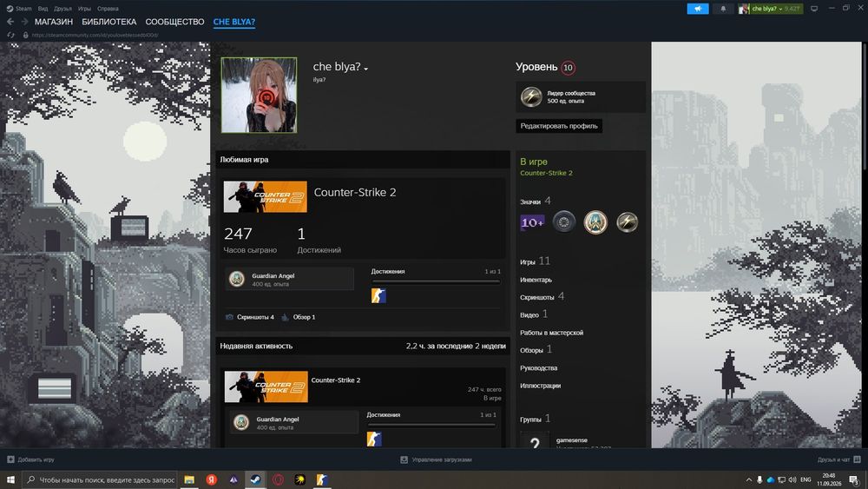This screenshot has height=489, width=868.
Task: Open the Друзья menu
Action: (x=62, y=9)
